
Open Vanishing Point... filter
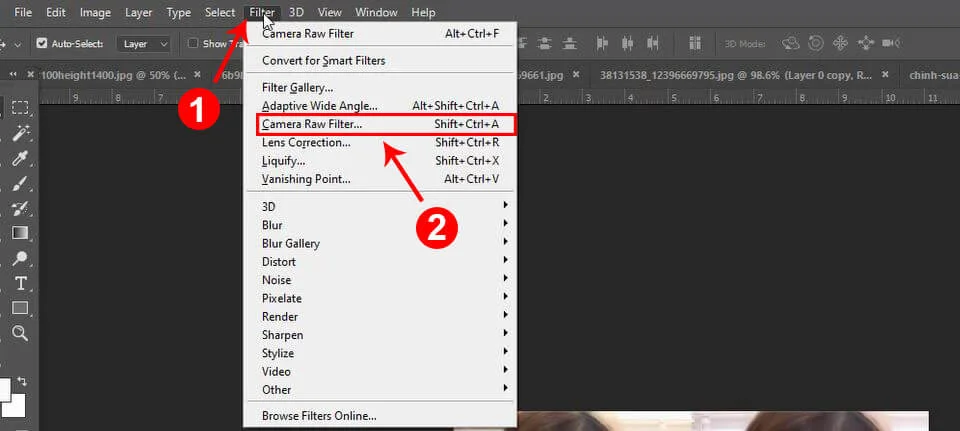click(380, 179)
